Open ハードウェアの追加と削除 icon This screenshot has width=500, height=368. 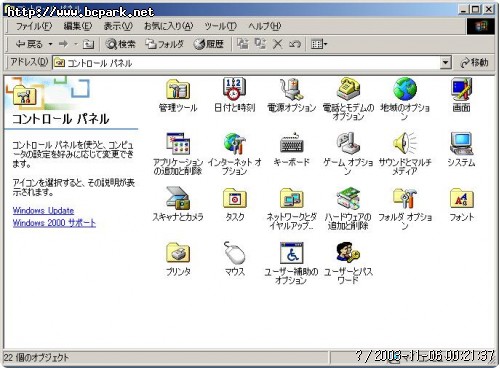click(x=348, y=198)
